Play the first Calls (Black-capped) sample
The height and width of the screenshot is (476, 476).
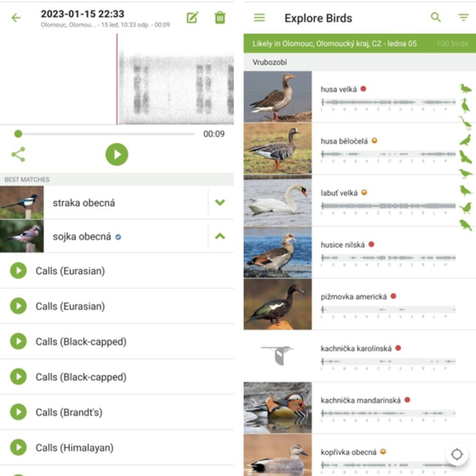(19, 341)
